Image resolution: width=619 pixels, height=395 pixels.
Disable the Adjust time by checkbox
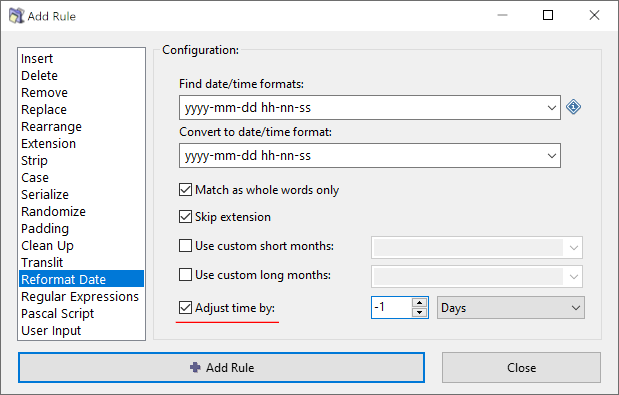click(x=185, y=307)
